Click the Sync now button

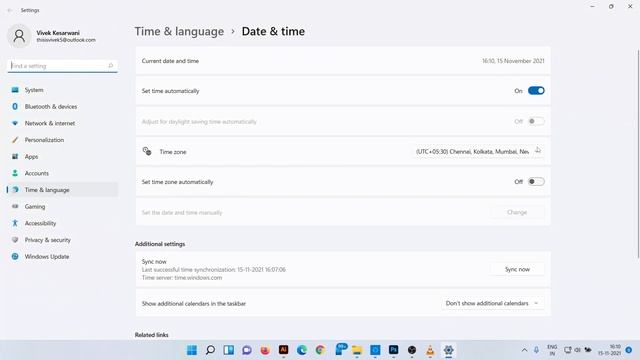pos(517,269)
